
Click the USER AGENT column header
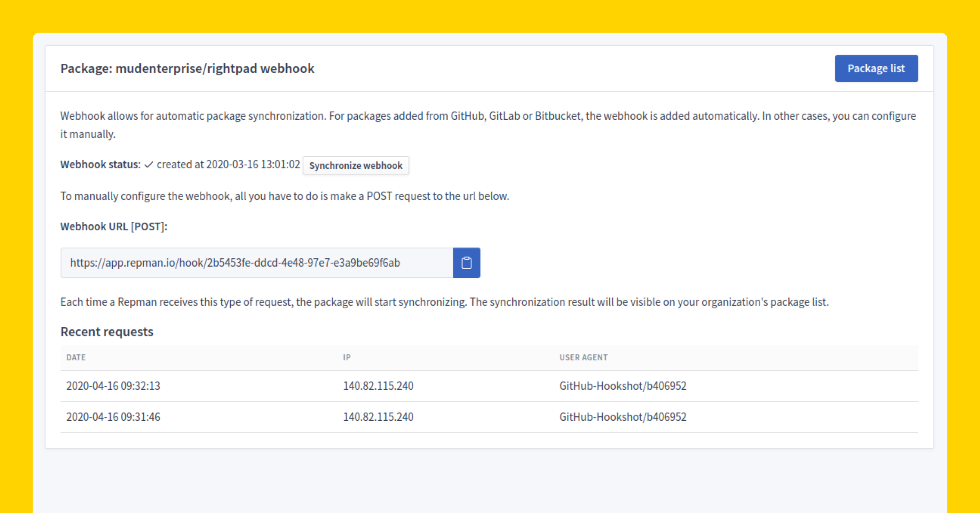click(583, 357)
